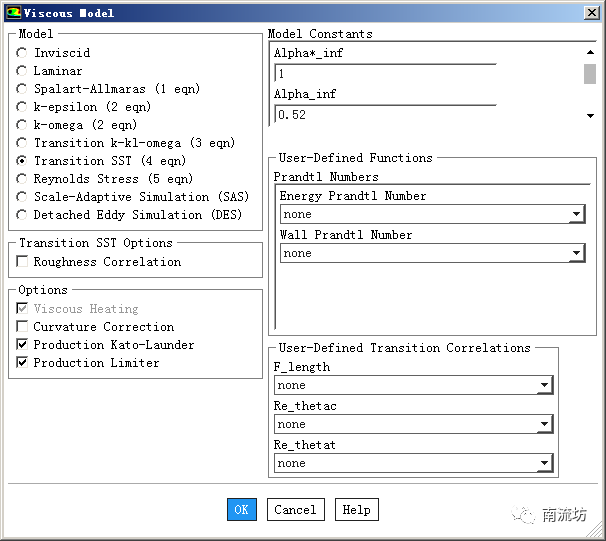Enable Roughness Correlation checkbox
The image size is (606, 541).
(x=23, y=262)
